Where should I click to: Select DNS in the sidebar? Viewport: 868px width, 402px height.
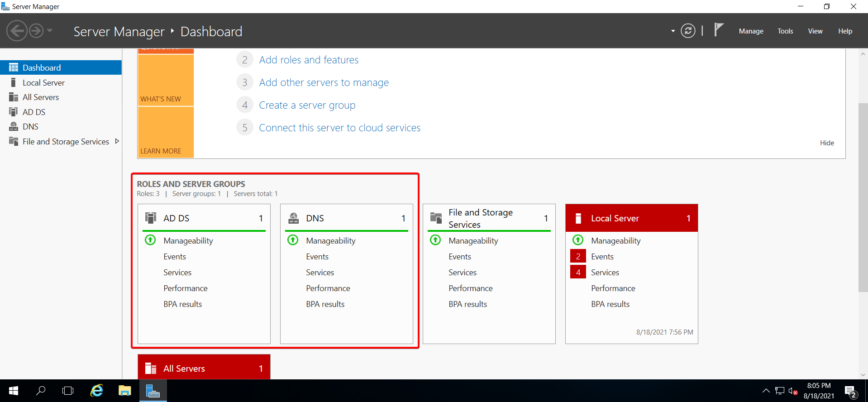[61, 126]
